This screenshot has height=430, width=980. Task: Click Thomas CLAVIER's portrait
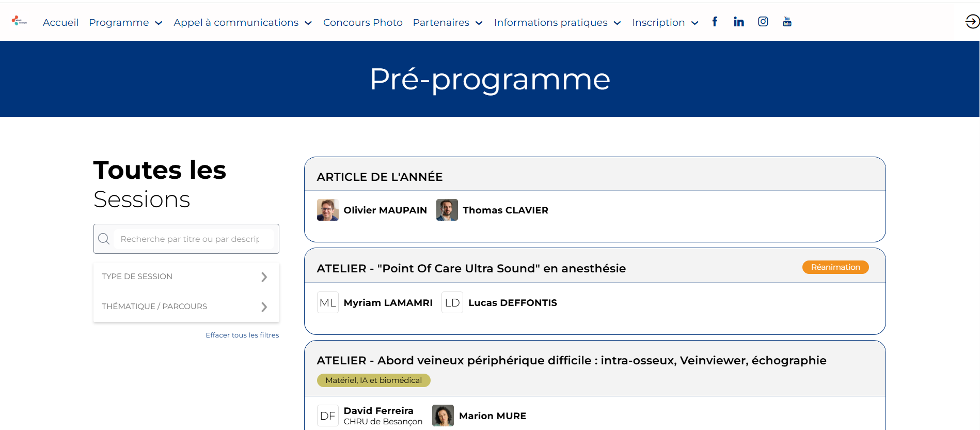pos(447,210)
